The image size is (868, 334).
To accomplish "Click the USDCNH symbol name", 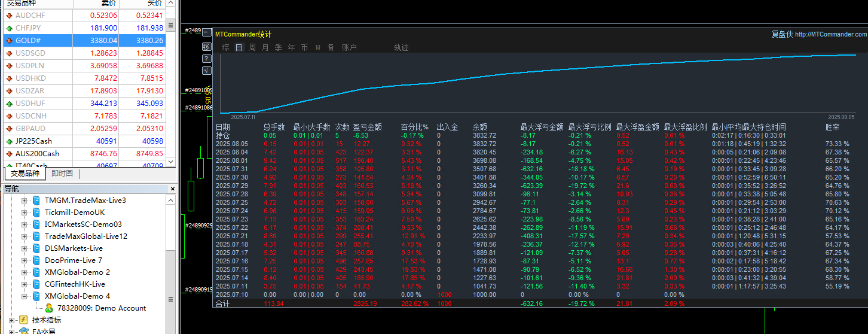I will tap(31, 116).
